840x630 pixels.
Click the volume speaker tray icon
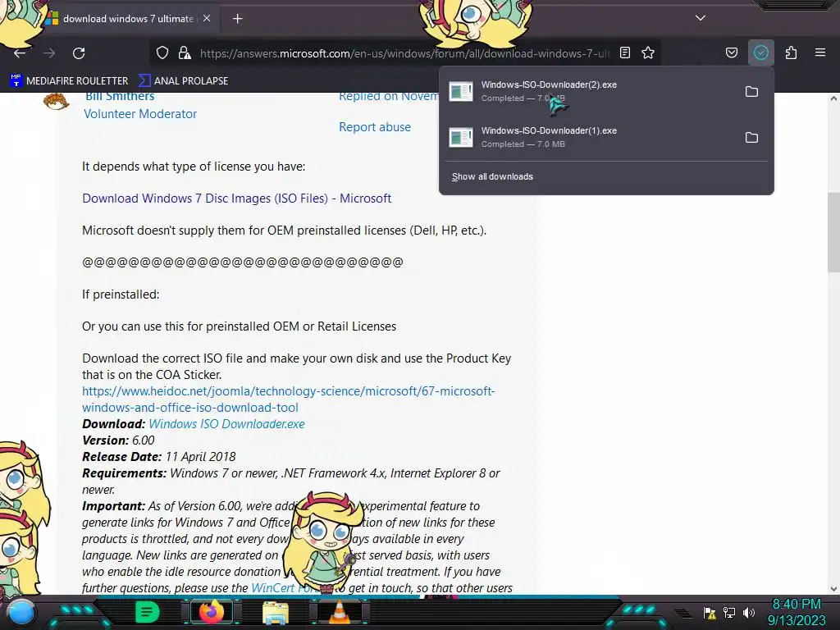pyautogui.click(x=749, y=612)
